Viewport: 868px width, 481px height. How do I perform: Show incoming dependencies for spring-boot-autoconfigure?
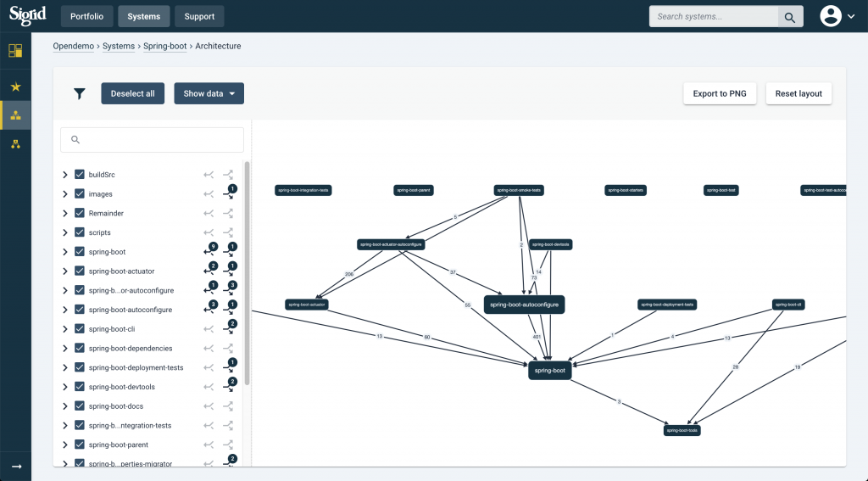point(210,308)
